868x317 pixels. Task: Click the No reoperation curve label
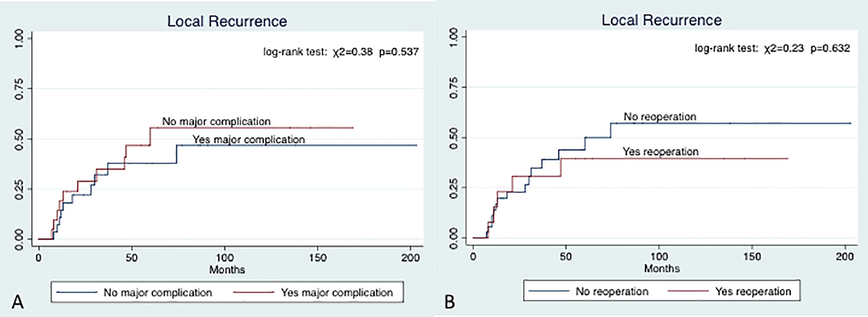(660, 117)
